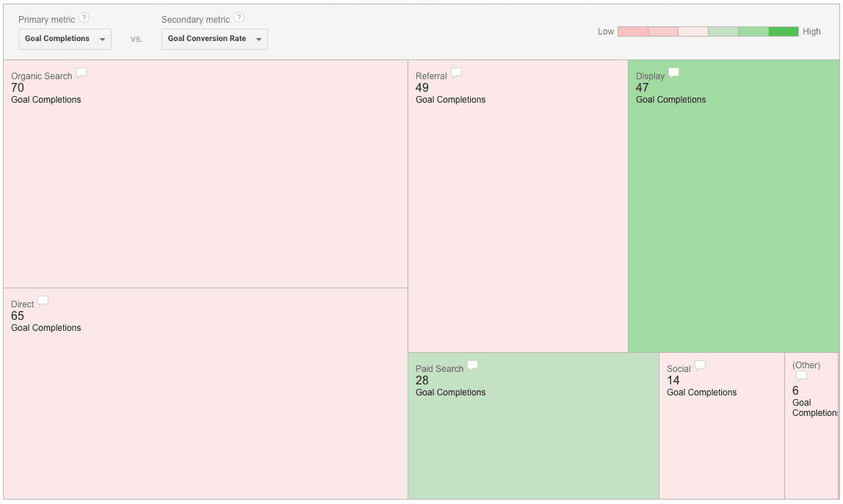Screen dimensions: 843x504
Task: Click the Secondary metric help icon
Action: pos(239,18)
